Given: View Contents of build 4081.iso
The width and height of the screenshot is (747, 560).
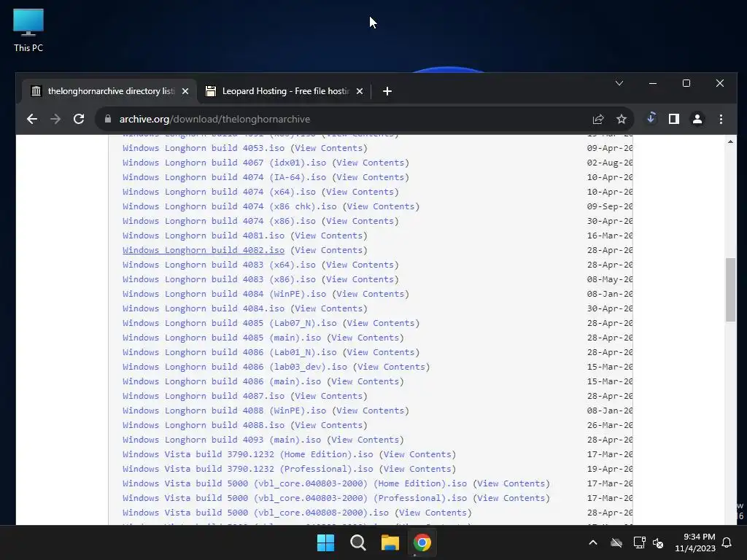Looking at the screenshot, I should (329, 236).
